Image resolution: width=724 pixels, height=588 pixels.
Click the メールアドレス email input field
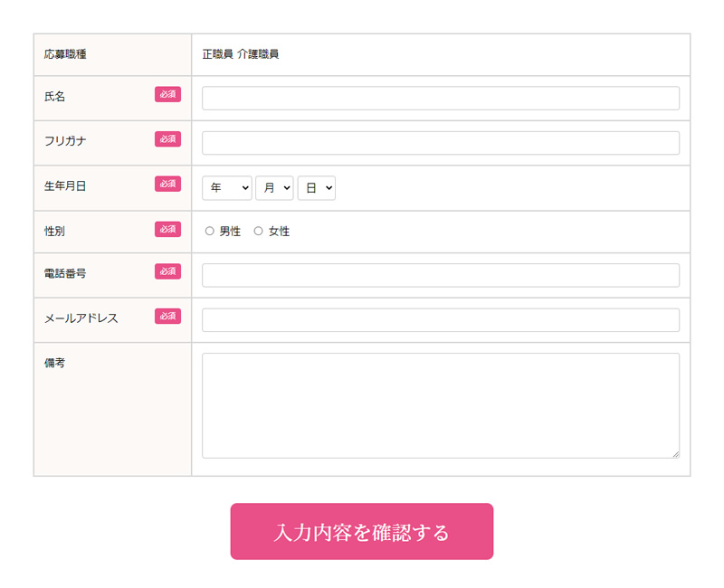[x=441, y=320]
